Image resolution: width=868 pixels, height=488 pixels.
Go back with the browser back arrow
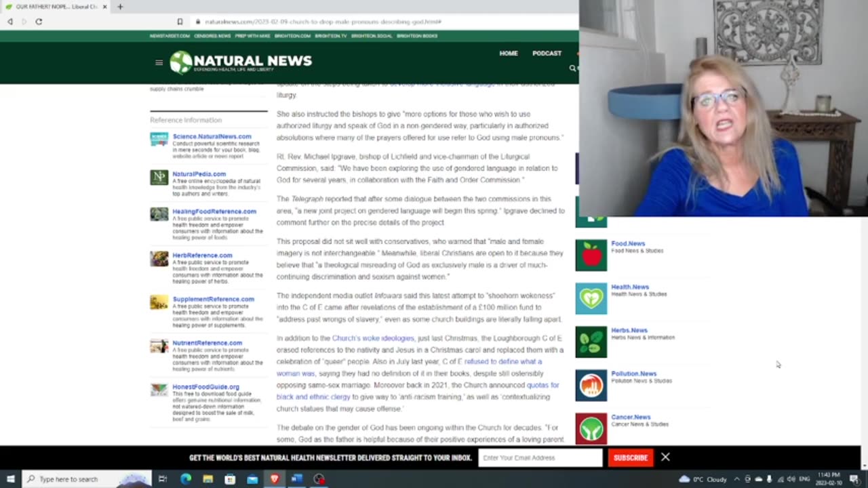pyautogui.click(x=10, y=22)
